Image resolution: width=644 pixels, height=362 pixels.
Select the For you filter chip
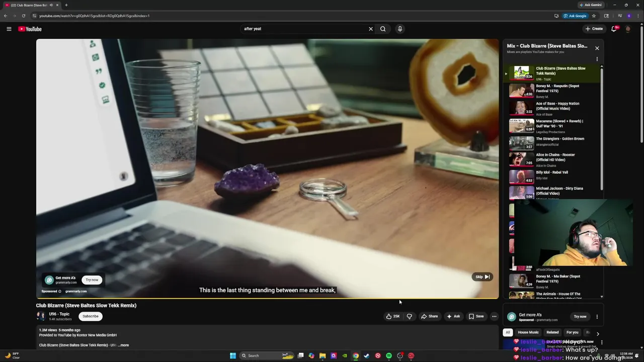(x=573, y=332)
